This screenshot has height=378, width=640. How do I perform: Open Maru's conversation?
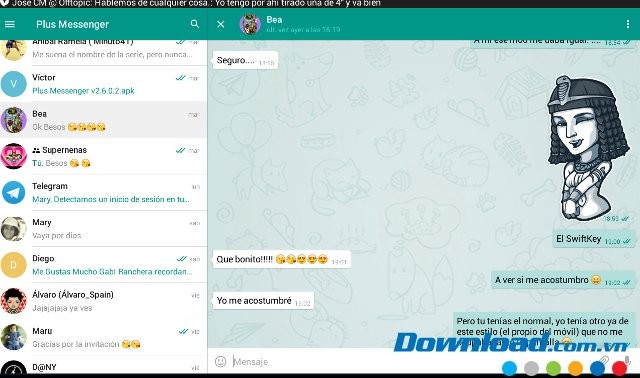[104, 337]
